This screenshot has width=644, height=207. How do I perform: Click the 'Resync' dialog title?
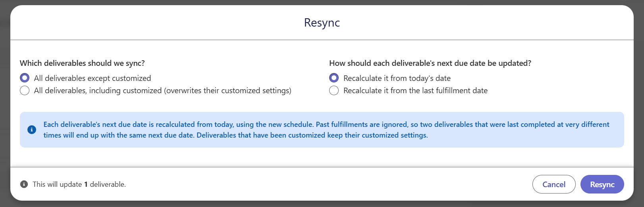322,23
